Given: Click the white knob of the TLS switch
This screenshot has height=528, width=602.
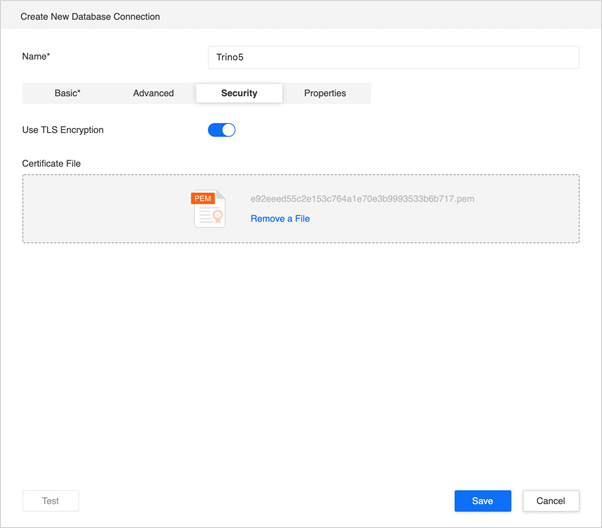Looking at the screenshot, I should pos(228,130).
